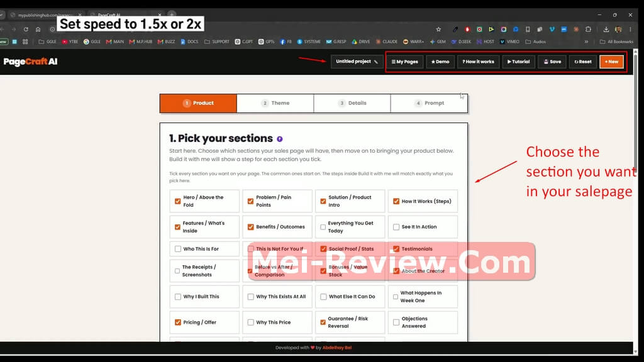Open the GGLE bookmarks folder
The width and height of the screenshot is (644, 362).
coord(47,41)
